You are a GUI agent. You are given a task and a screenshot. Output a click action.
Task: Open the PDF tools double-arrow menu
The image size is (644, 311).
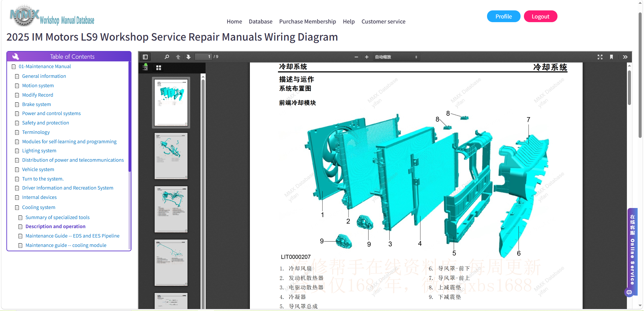pyautogui.click(x=625, y=57)
